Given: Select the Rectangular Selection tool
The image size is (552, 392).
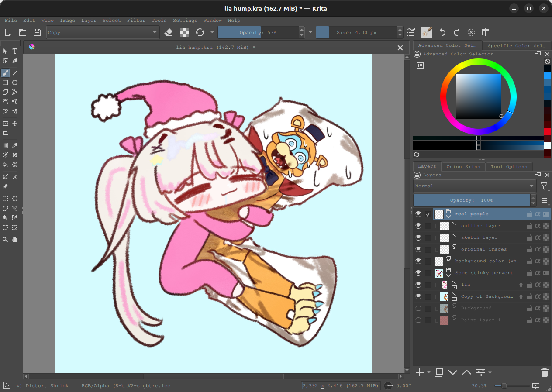Looking at the screenshot, I should pos(5,199).
